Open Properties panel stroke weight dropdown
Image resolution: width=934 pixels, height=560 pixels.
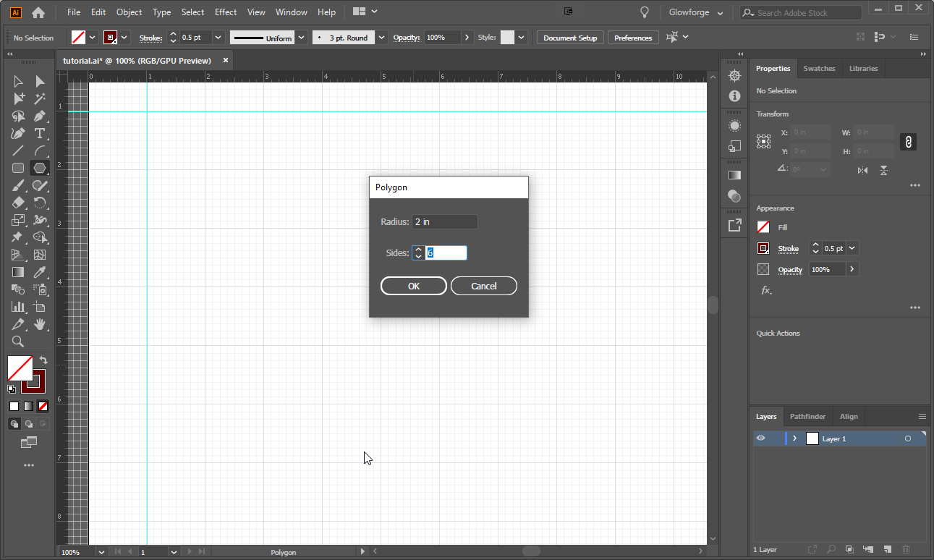coord(852,248)
